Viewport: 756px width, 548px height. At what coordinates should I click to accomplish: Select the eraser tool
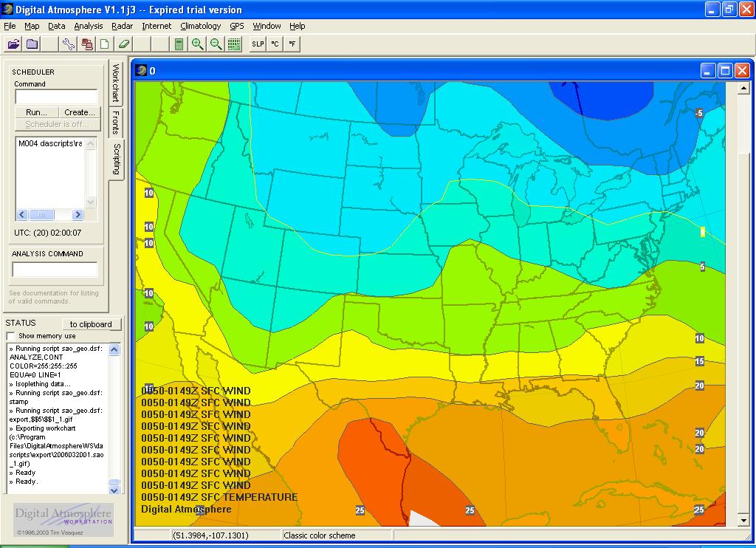pyautogui.click(x=123, y=44)
